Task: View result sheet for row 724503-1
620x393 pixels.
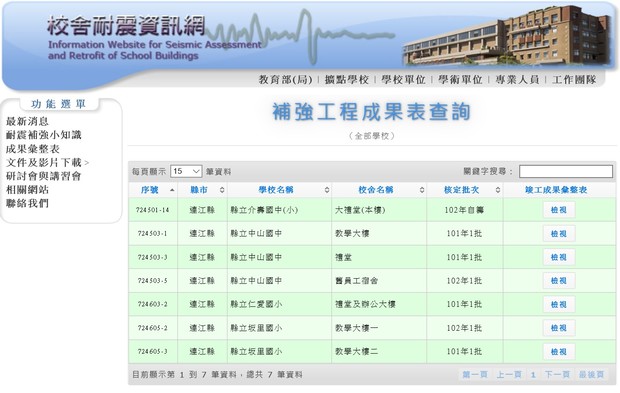Action: click(x=559, y=234)
